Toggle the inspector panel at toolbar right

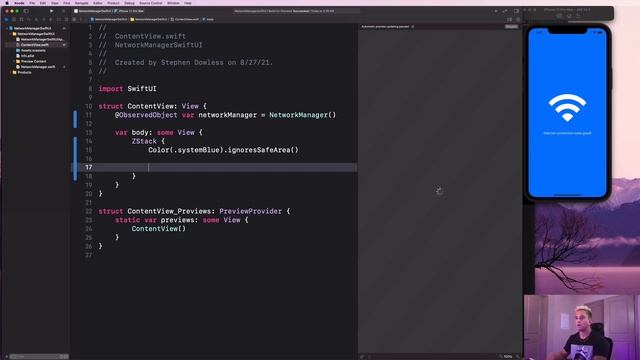click(516, 11)
